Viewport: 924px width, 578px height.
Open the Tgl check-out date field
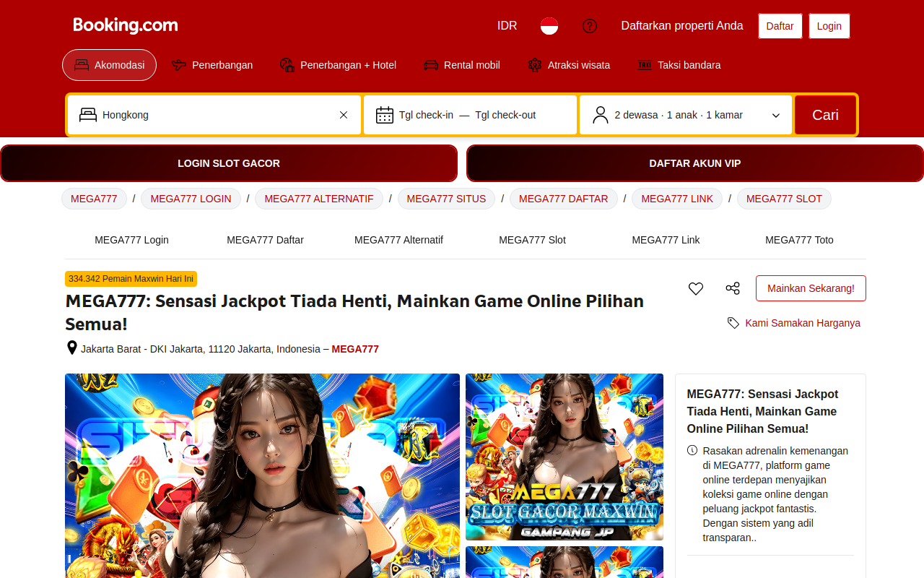[505, 115]
